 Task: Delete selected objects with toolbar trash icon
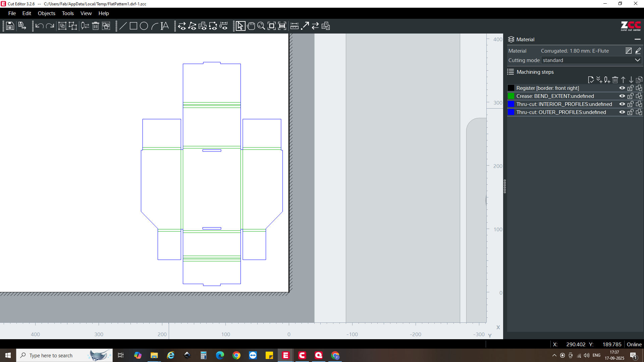point(96,26)
